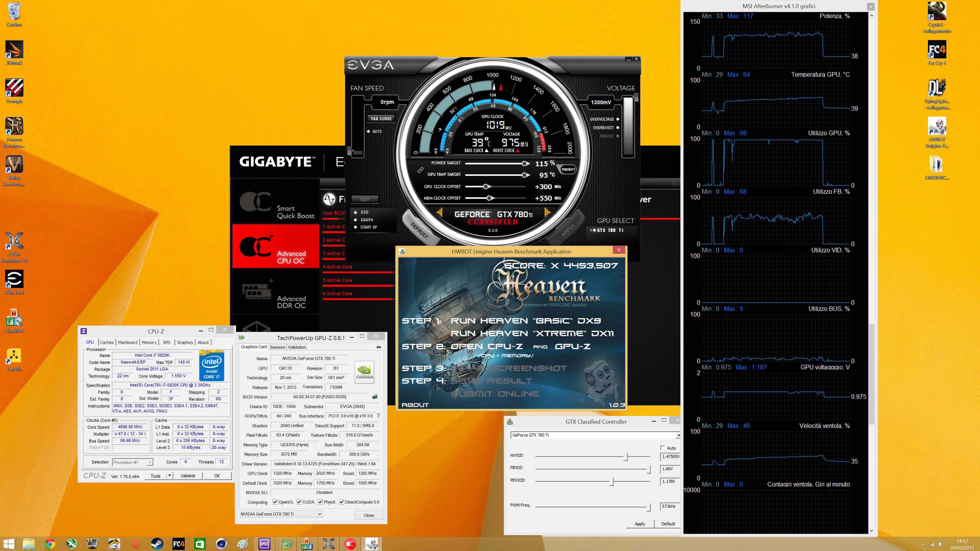Viewport: 980px width, 551px height.
Task: Open CPU-Z taskbar icon
Action: point(264,544)
